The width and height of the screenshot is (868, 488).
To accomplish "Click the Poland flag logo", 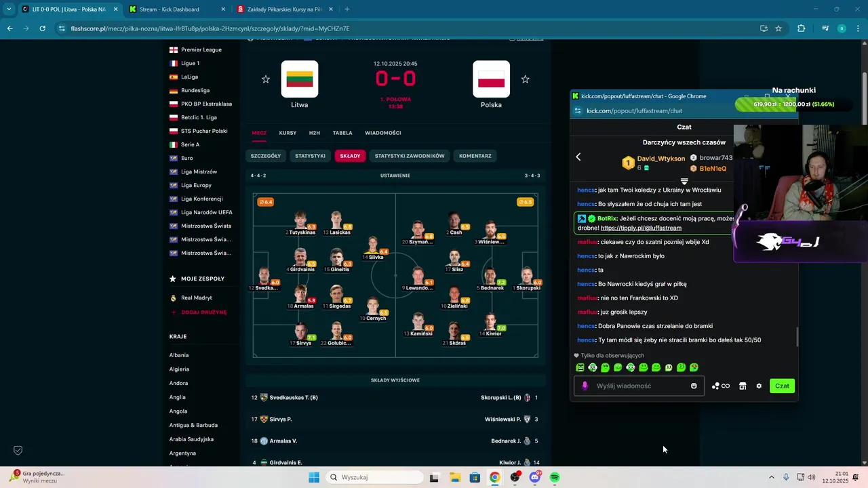I will [x=492, y=79].
